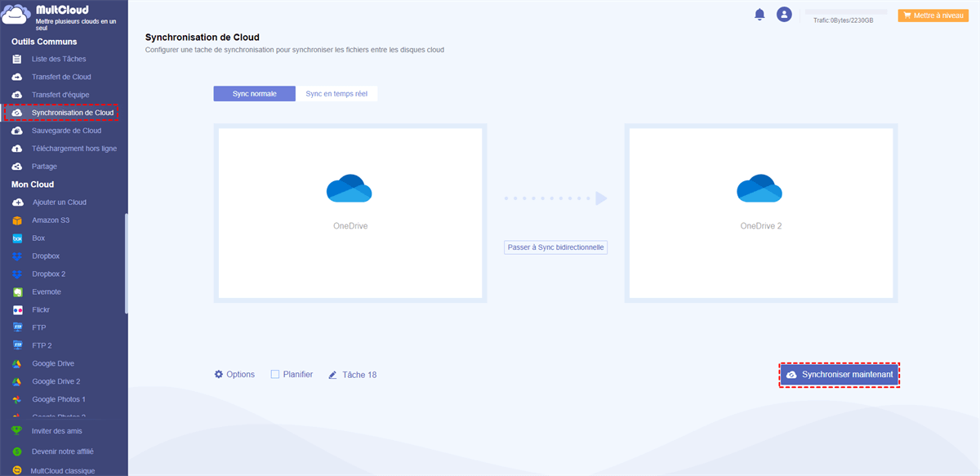The width and height of the screenshot is (980, 476).
Task: Click the Tâche 18 task name
Action: tap(359, 375)
